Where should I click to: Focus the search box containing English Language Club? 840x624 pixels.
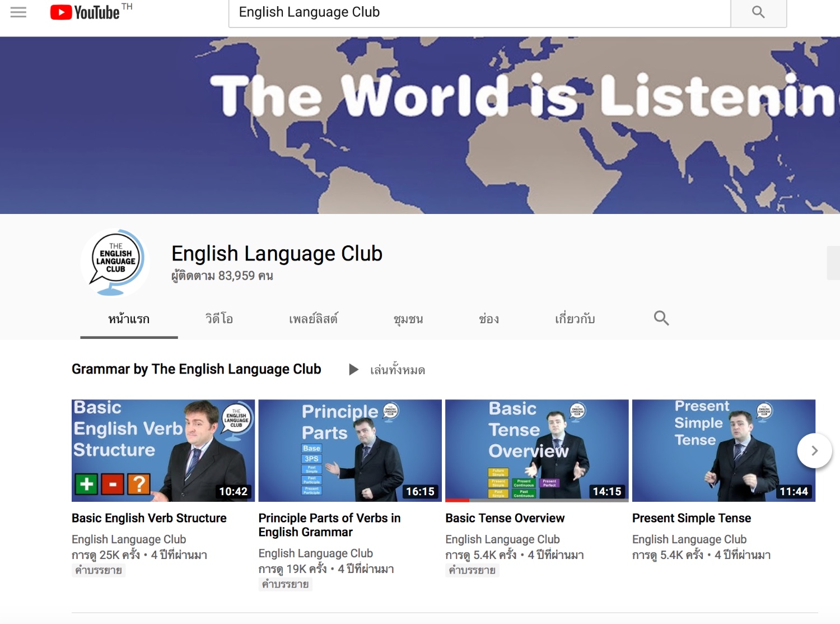point(479,12)
